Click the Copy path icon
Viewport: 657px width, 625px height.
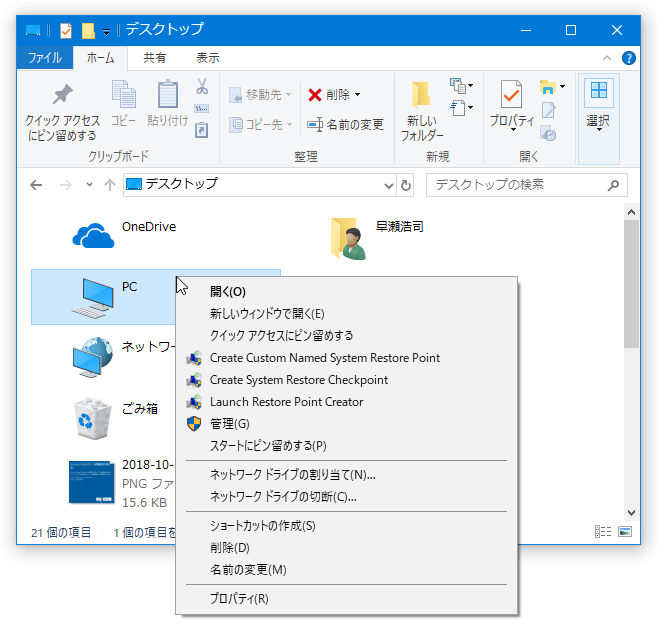coord(202,109)
